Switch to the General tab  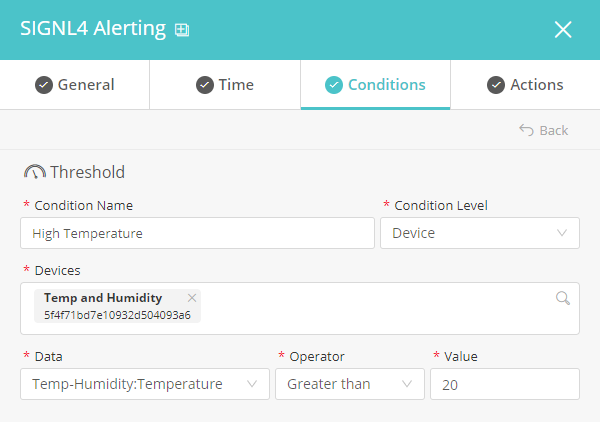[75, 85]
